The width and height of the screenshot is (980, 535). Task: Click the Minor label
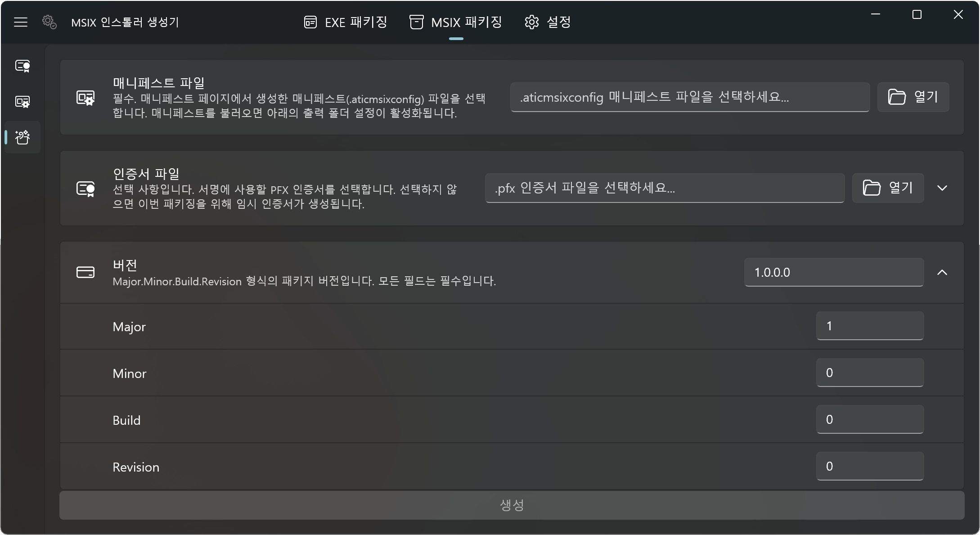tap(130, 373)
